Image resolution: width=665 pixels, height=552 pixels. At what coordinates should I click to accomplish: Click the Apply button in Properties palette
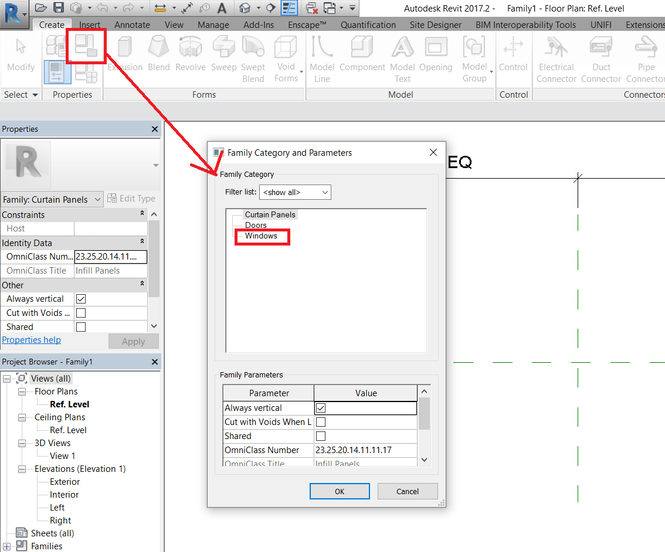(133, 341)
